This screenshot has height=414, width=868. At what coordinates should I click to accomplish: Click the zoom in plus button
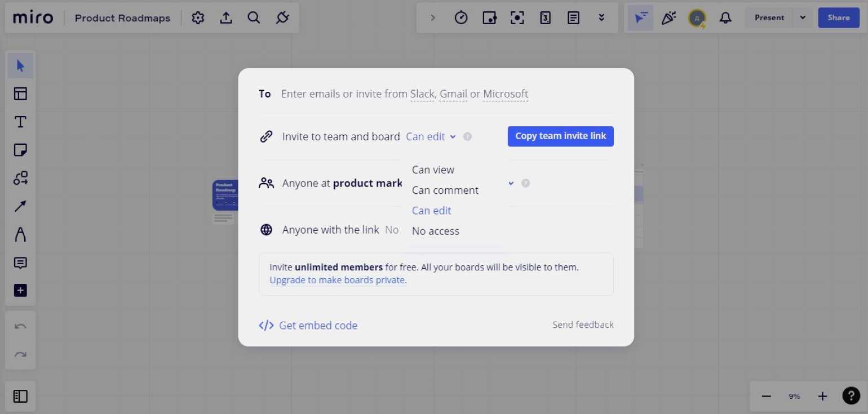[x=822, y=396]
